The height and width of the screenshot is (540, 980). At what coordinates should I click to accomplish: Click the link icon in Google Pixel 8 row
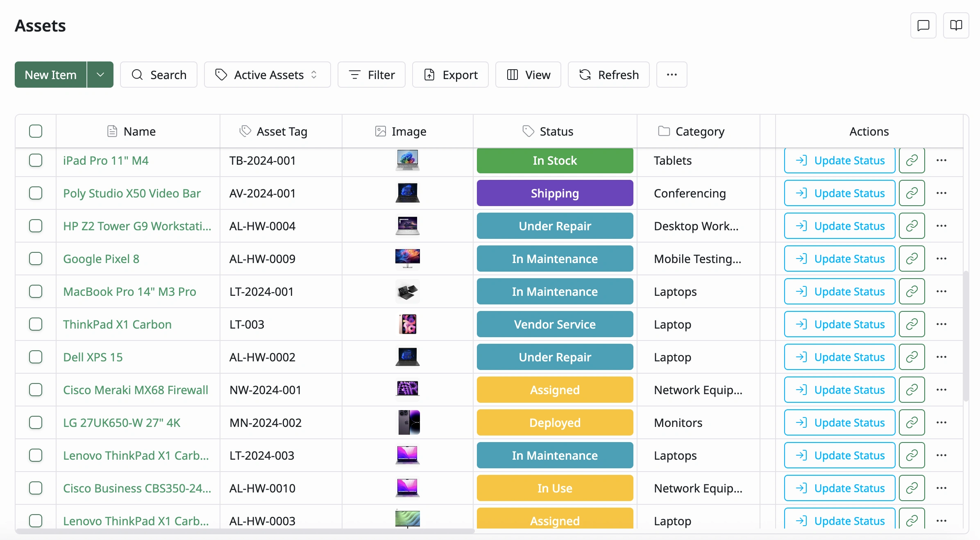tap(912, 259)
